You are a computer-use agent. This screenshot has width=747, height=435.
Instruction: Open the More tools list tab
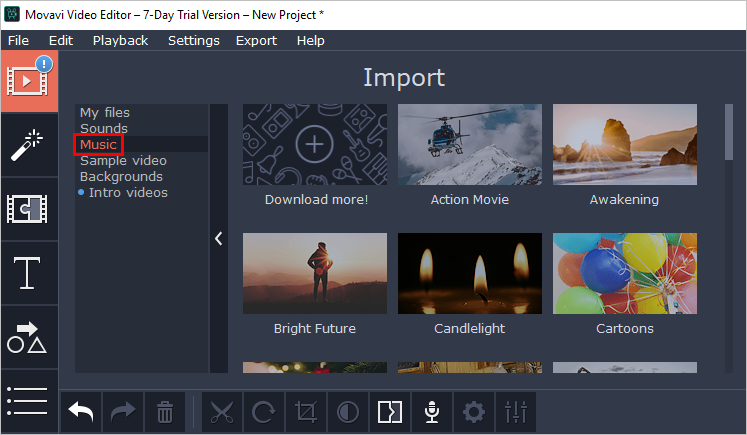click(29, 401)
